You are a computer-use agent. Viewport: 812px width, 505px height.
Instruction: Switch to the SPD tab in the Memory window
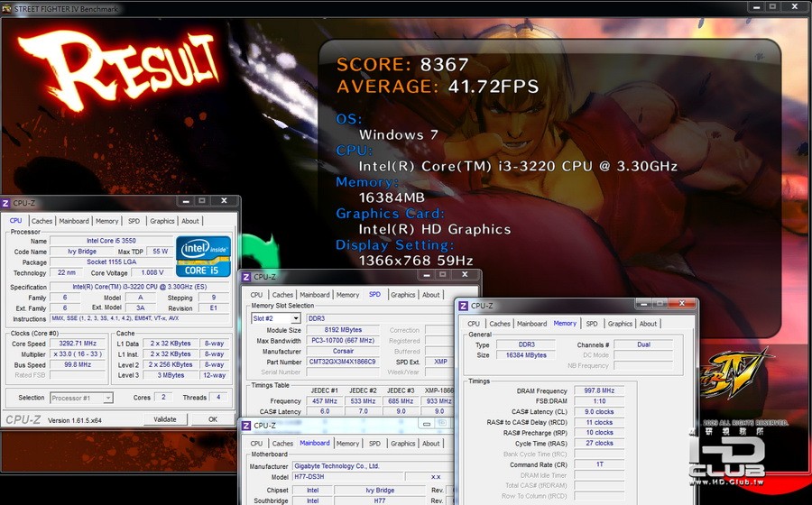[591, 324]
